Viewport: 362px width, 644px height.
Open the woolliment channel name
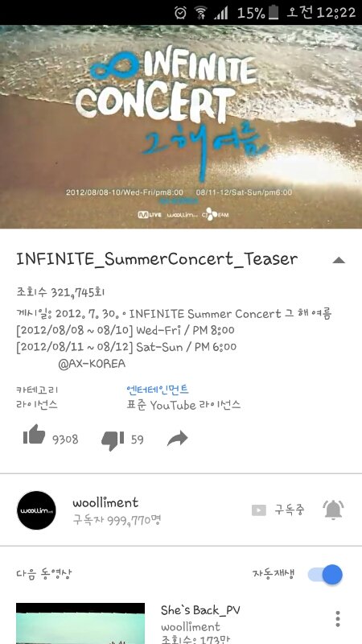tap(105, 502)
